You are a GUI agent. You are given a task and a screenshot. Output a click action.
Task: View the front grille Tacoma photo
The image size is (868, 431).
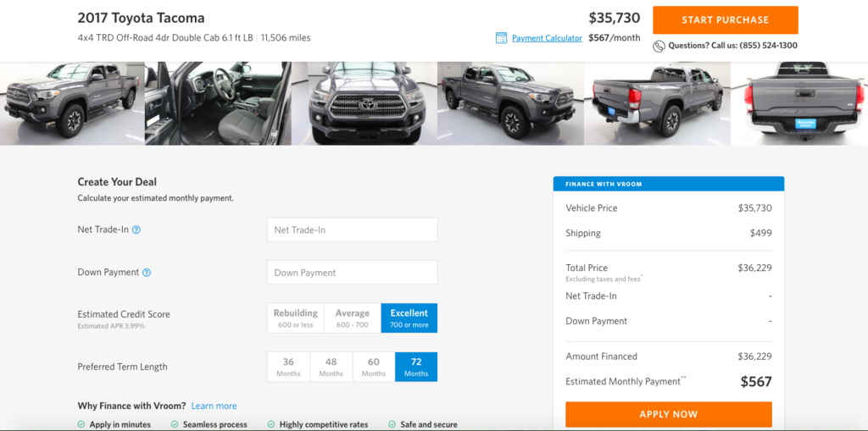coord(364,103)
